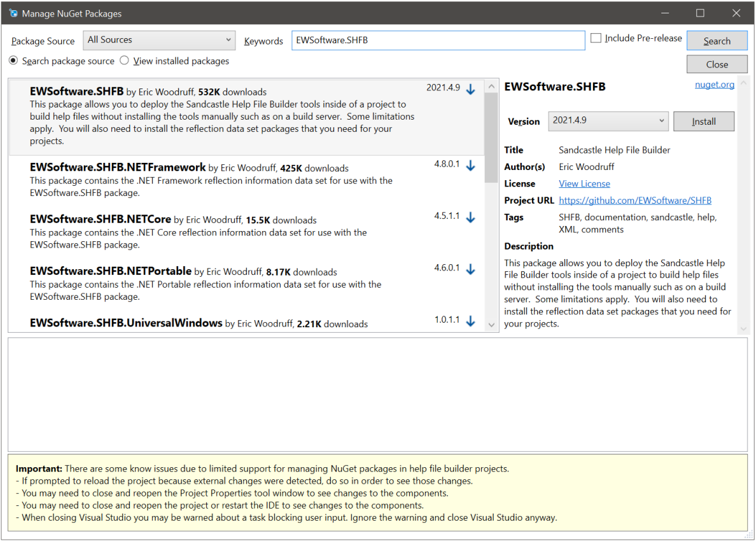756x541 pixels.
Task: Enable the Include Pre-release checkbox
Action: [596, 38]
